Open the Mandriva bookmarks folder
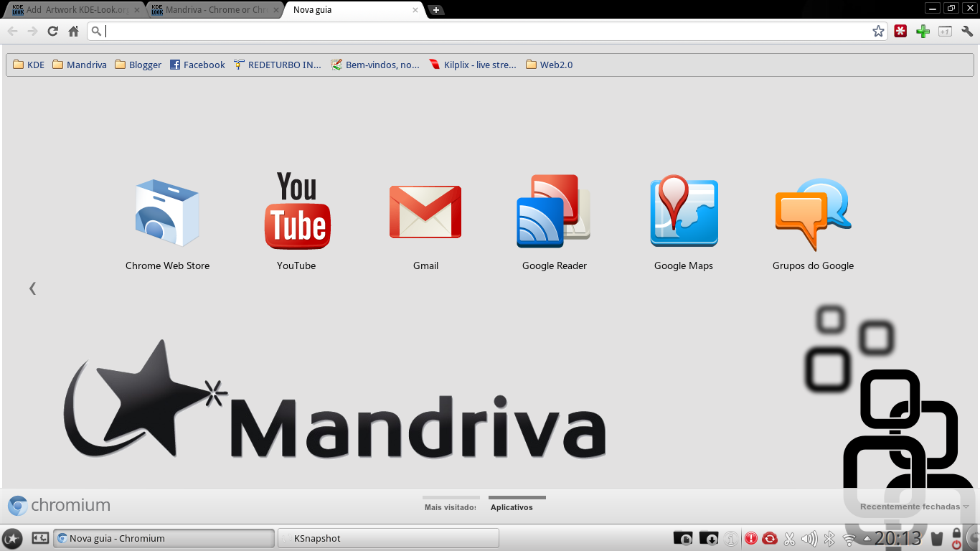The height and width of the screenshot is (551, 980). 80,65
